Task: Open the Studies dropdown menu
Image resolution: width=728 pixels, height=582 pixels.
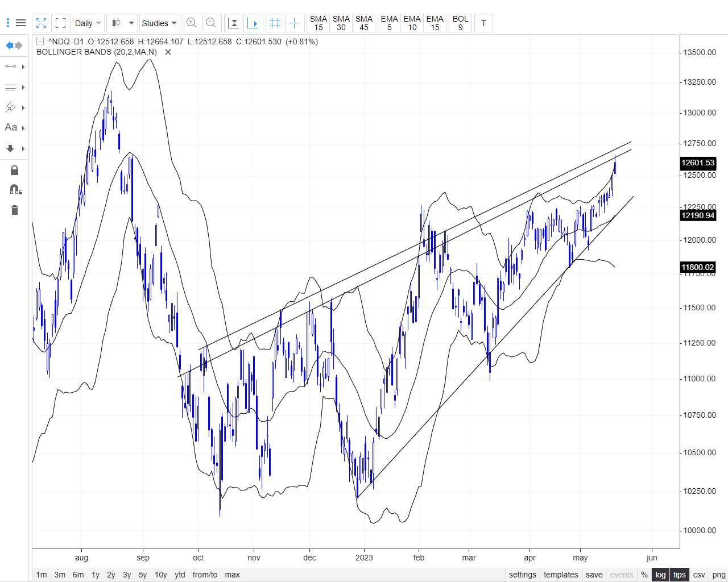Action: point(159,23)
